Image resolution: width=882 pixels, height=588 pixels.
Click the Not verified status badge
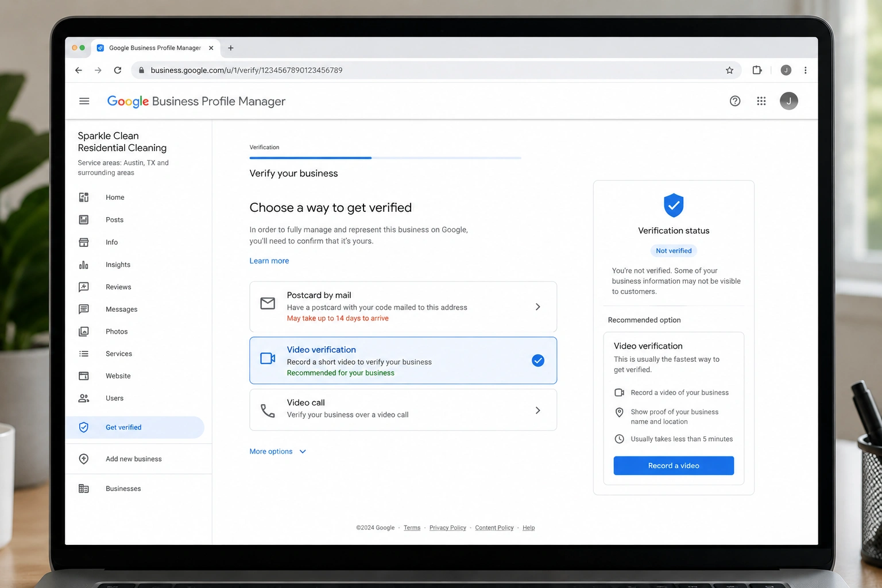[674, 251]
